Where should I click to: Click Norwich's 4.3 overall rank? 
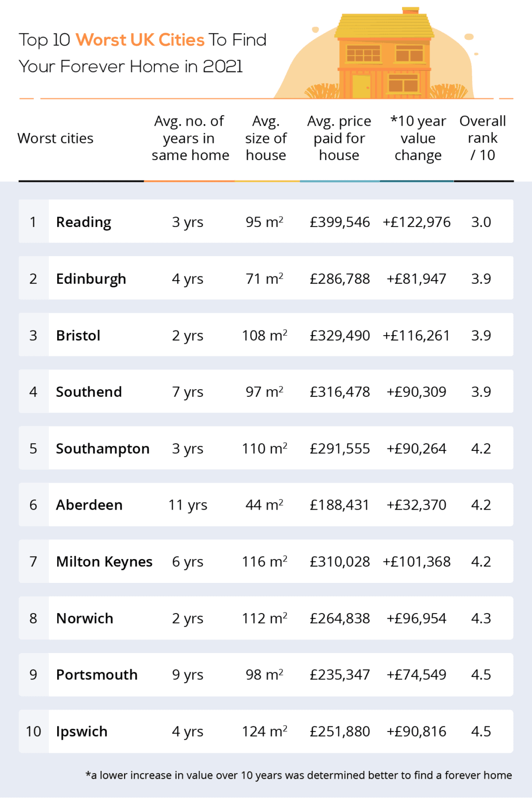(481, 618)
